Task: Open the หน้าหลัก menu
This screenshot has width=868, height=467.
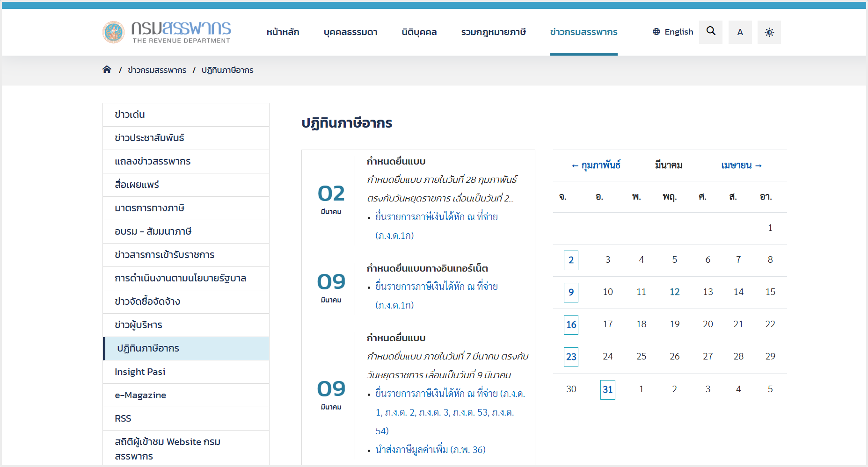Action: pyautogui.click(x=283, y=32)
